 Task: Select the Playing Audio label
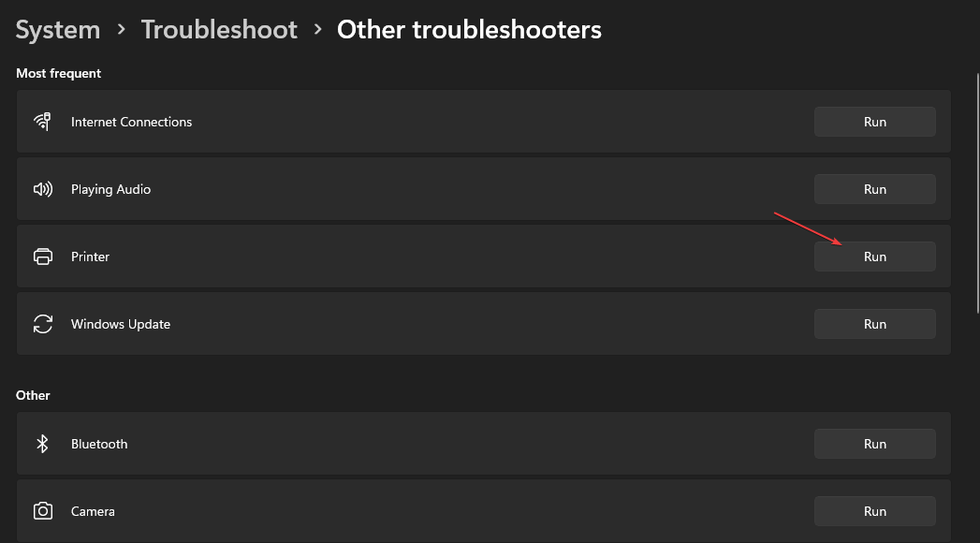(x=110, y=189)
